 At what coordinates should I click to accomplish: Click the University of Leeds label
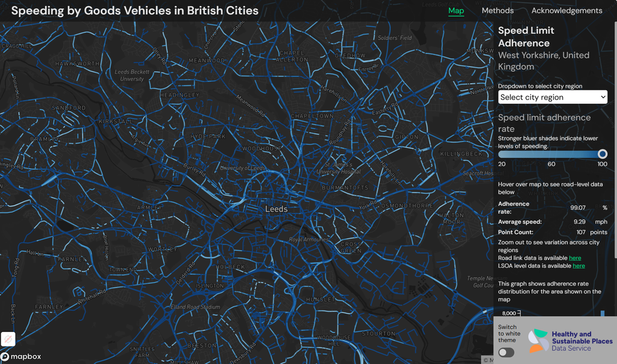click(242, 168)
